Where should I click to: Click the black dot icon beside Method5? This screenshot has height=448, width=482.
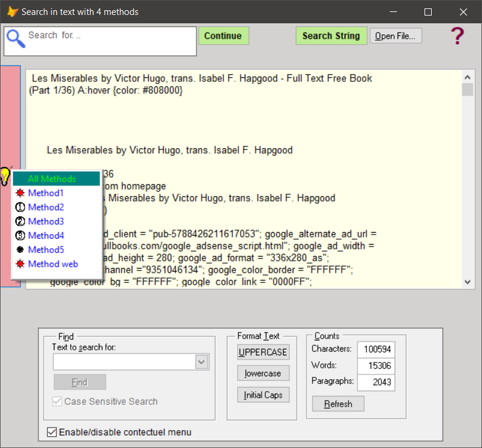pos(20,249)
